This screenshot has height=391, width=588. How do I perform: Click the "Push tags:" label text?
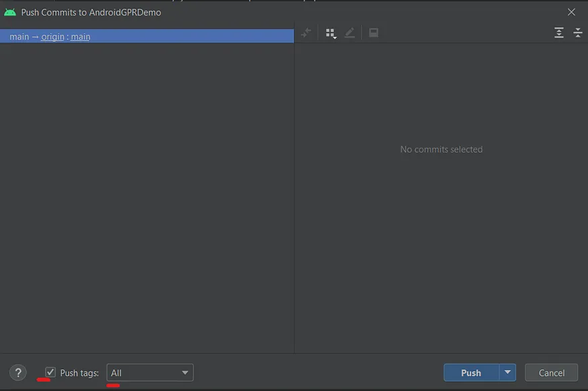79,373
